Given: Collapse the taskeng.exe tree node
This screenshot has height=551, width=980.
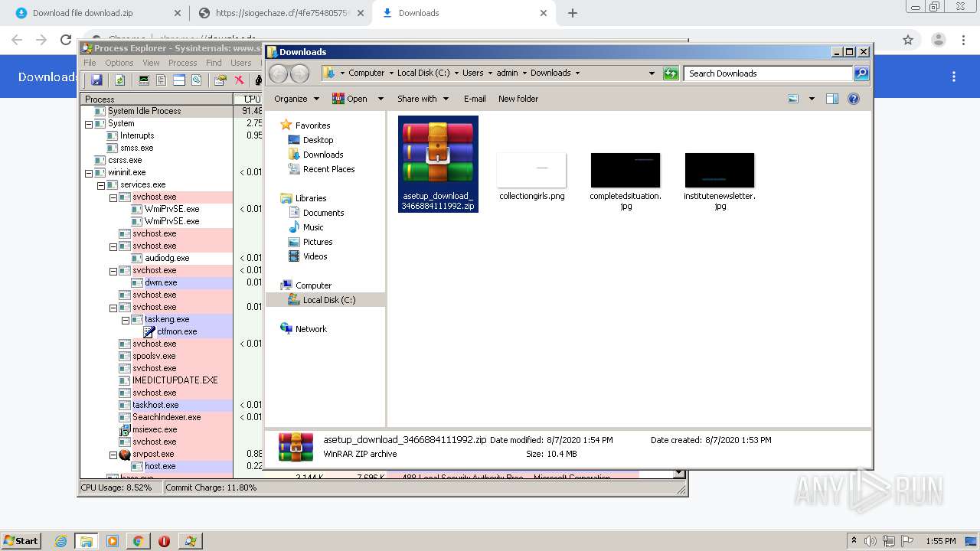Looking at the screenshot, I should (x=126, y=319).
